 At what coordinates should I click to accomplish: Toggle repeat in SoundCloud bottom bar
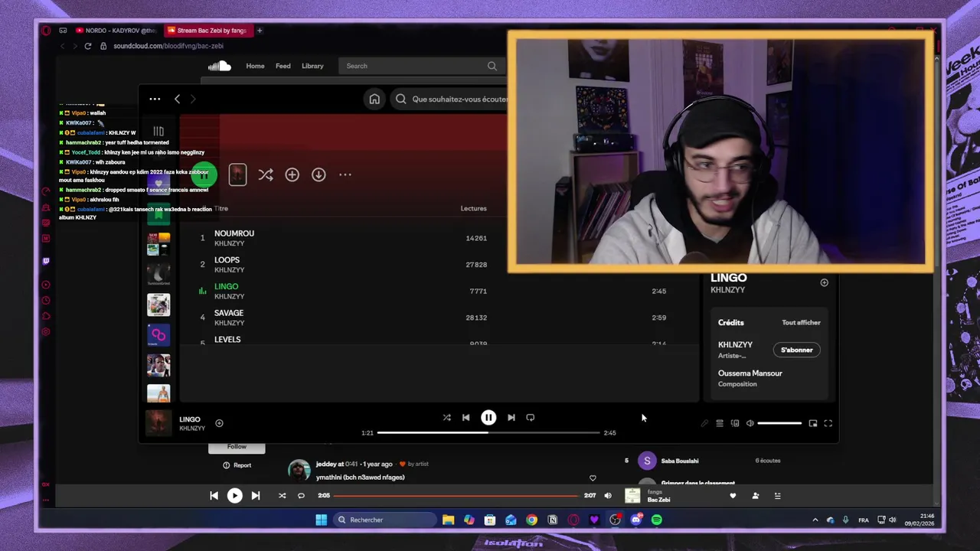301,496
